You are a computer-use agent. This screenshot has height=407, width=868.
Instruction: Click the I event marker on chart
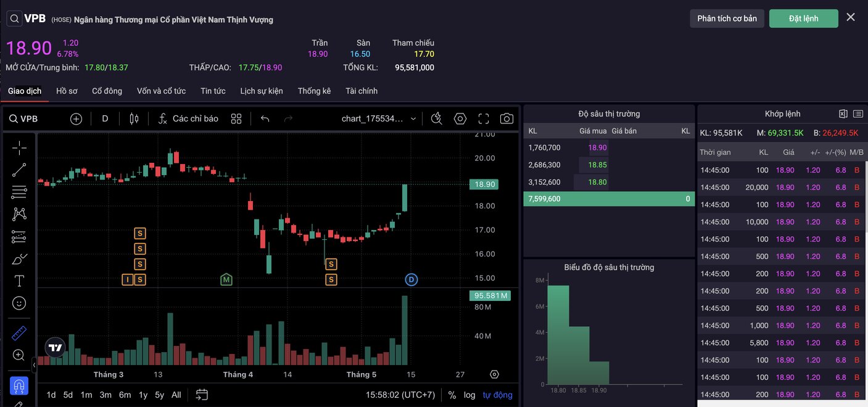[127, 279]
